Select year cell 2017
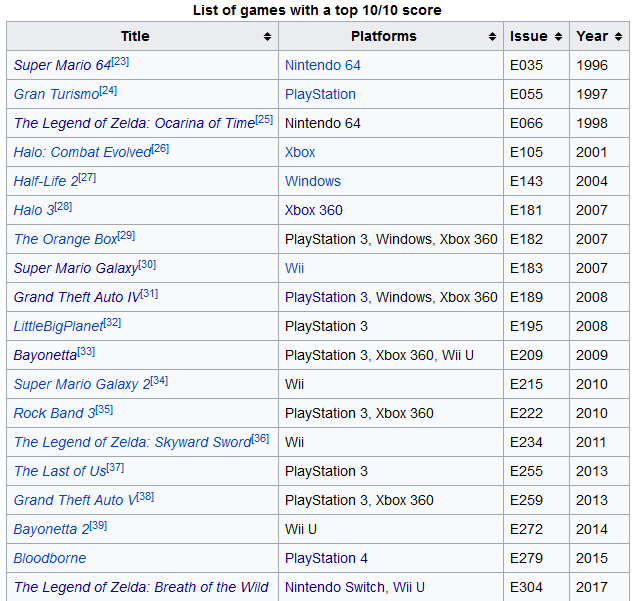This screenshot has width=635, height=601. (x=600, y=587)
